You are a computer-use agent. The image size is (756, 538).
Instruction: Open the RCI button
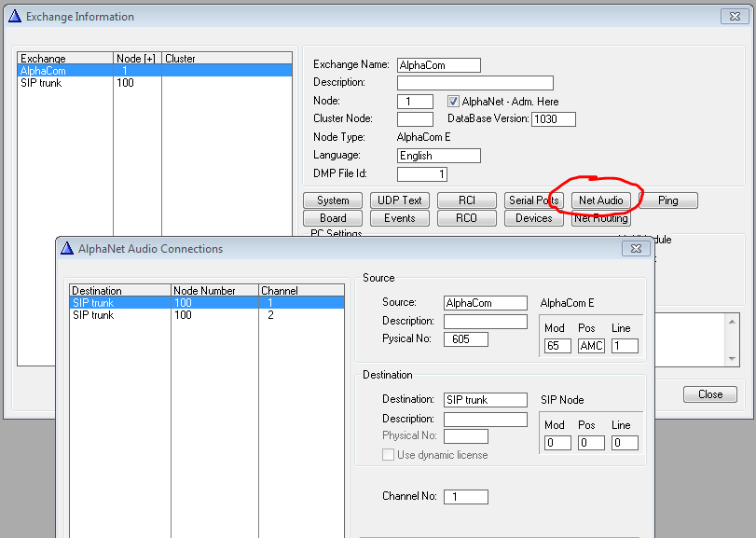[x=467, y=200]
